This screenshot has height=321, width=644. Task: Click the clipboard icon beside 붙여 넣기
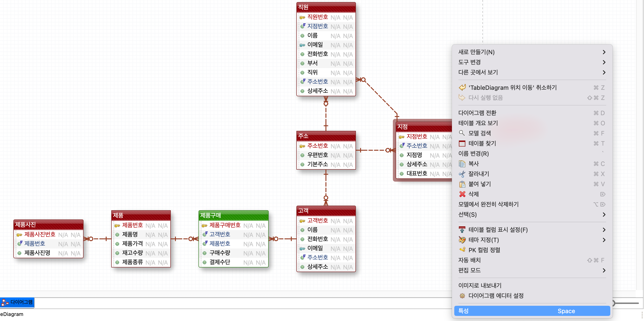pyautogui.click(x=462, y=184)
